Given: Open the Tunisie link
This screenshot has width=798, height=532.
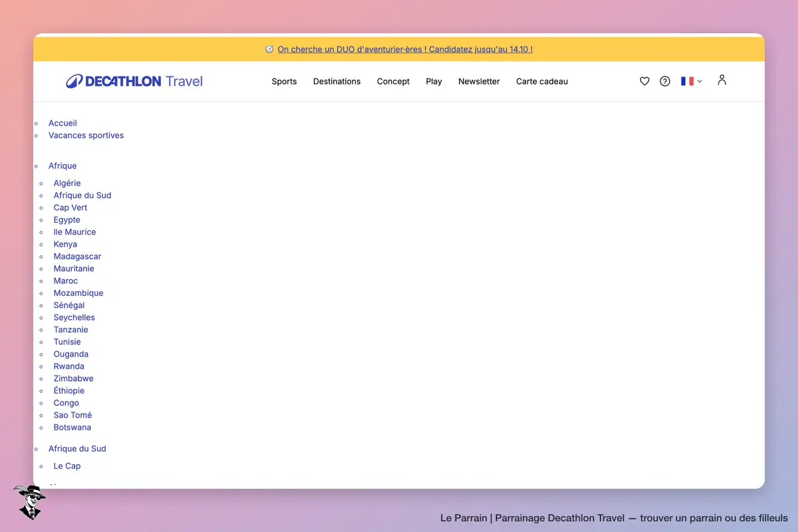Looking at the screenshot, I should click(x=67, y=342).
